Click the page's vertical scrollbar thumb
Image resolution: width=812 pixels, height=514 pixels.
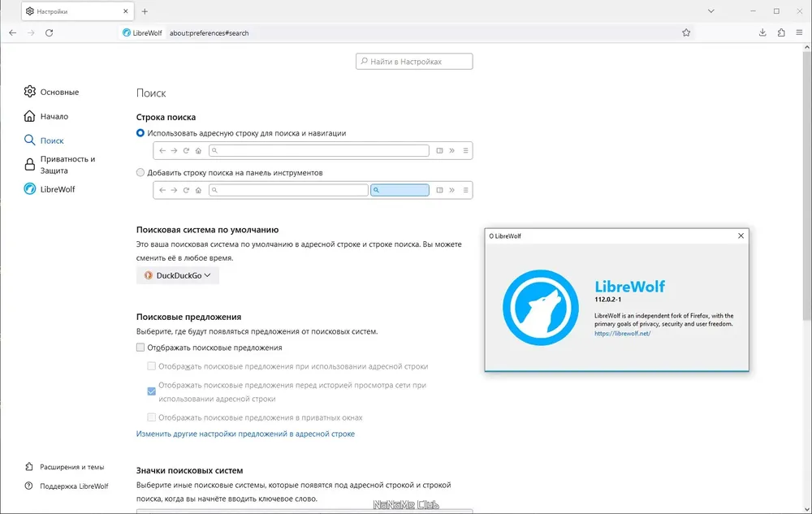807,186
